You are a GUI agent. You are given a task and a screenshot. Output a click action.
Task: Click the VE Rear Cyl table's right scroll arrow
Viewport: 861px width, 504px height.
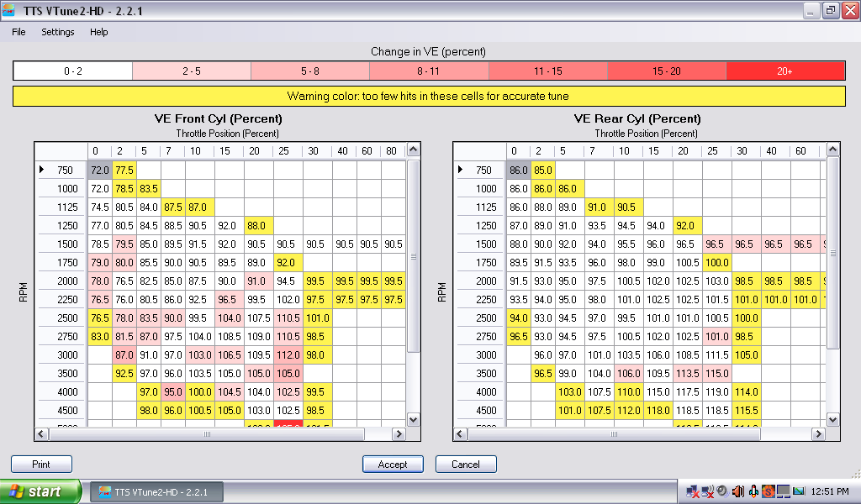[819, 433]
